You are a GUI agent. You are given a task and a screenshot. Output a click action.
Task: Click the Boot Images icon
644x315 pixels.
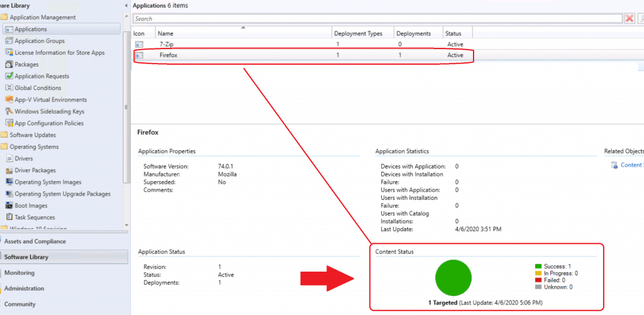coord(9,206)
